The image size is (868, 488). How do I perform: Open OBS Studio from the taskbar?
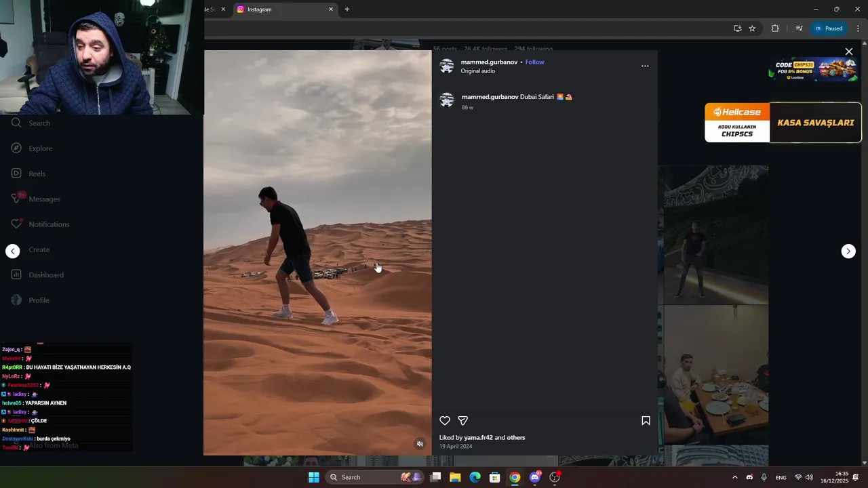(x=555, y=477)
